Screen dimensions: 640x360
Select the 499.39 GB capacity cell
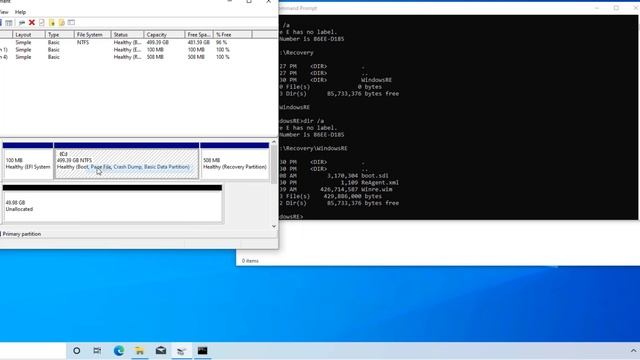pos(158,42)
